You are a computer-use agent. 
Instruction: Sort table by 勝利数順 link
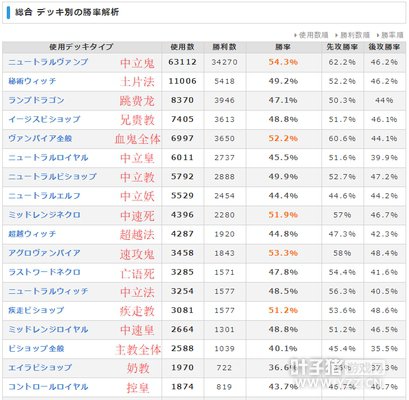pyautogui.click(x=355, y=35)
